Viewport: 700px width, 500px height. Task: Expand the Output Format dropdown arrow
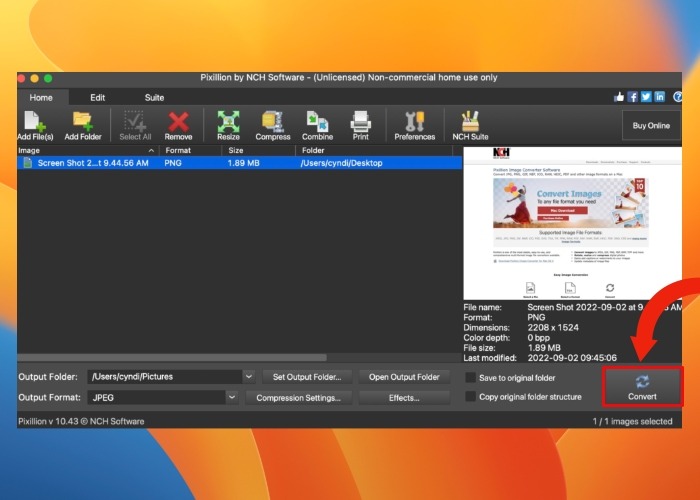tap(232, 397)
